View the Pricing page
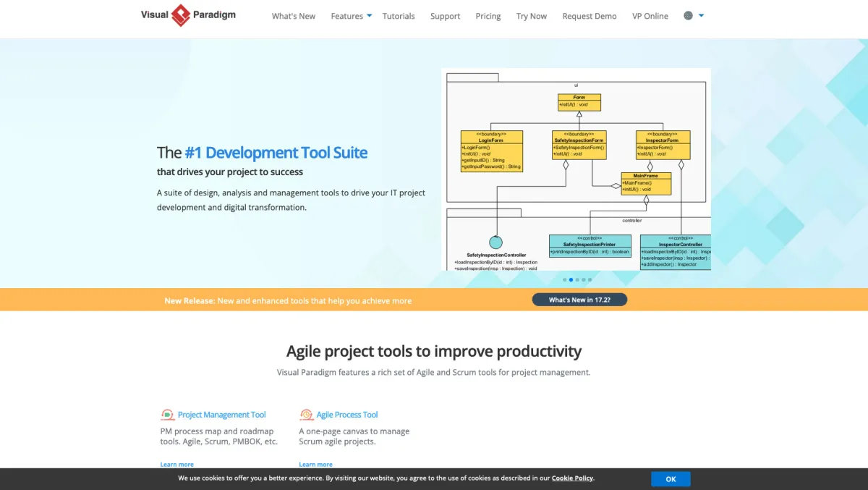 pos(488,16)
